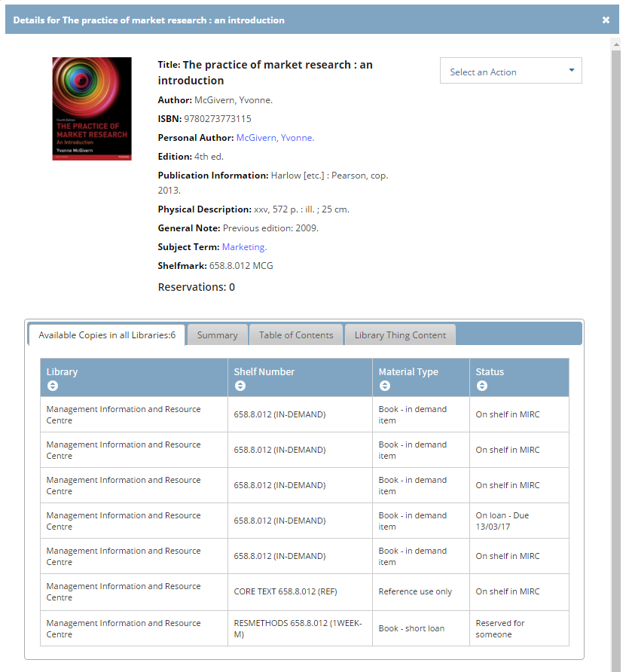This screenshot has height=672, width=629.
Task: Open the Marketing subject term link
Action: tap(244, 247)
